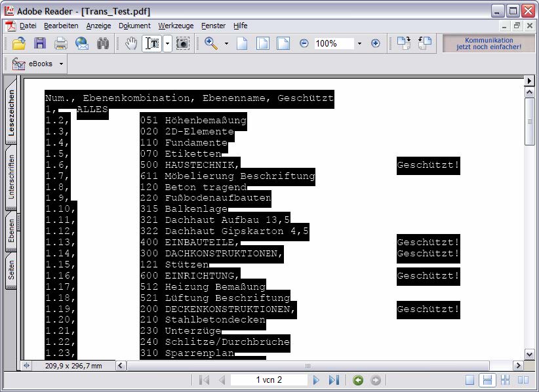539x392 pixels.
Task: Open the Hilfe menu
Action: pos(240,26)
